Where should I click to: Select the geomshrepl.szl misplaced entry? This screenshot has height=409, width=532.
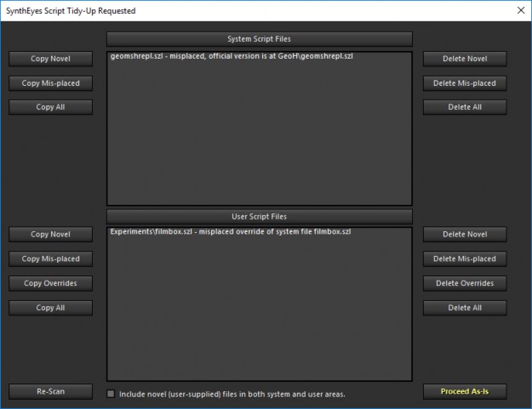click(x=232, y=57)
